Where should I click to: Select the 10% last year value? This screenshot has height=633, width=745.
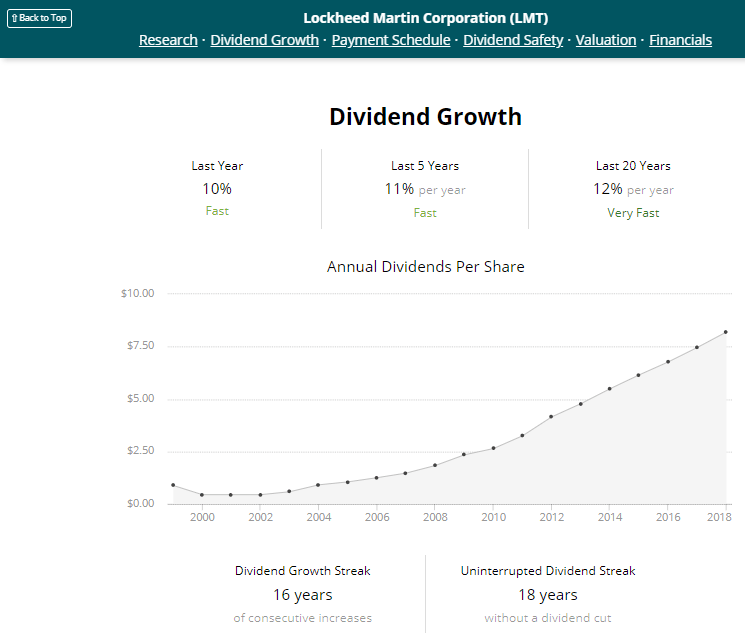point(217,189)
